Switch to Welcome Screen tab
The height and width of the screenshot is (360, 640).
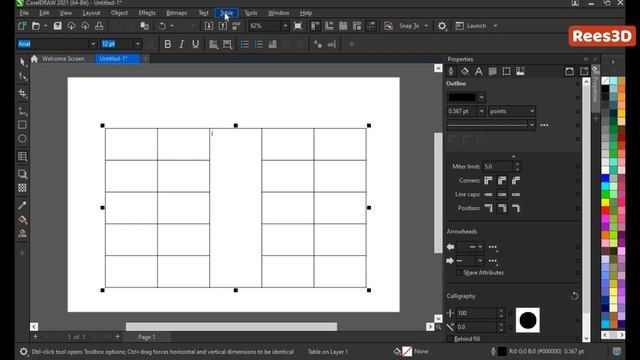click(63, 59)
